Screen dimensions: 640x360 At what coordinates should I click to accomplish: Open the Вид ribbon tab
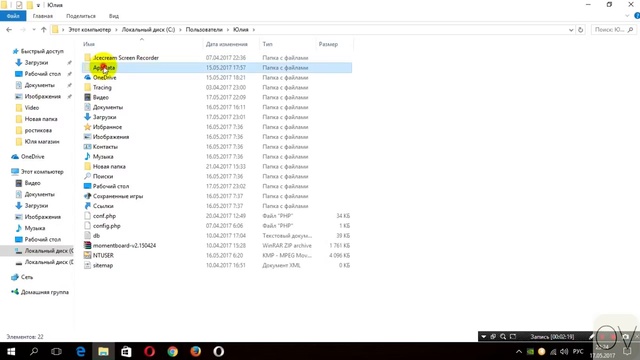[x=114, y=16]
